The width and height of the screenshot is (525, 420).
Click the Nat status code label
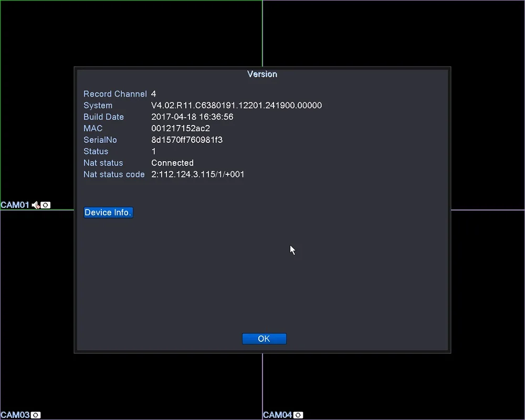114,174
